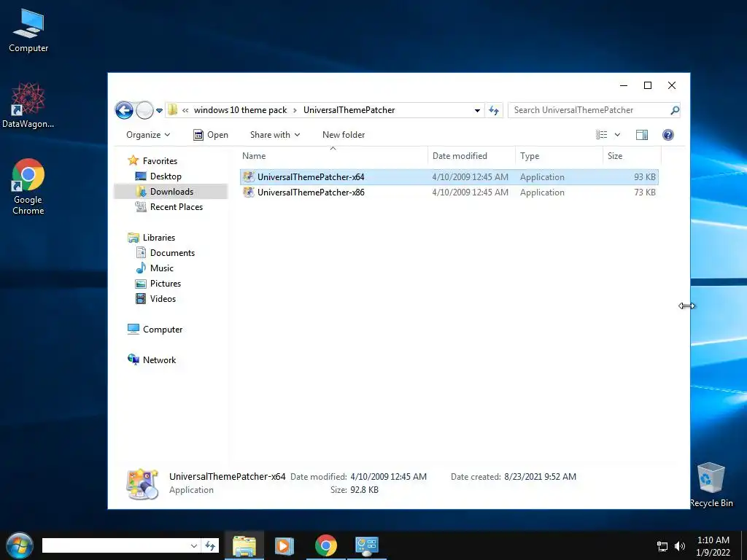
Task: Toggle the preview pane icon
Action: [x=642, y=135]
